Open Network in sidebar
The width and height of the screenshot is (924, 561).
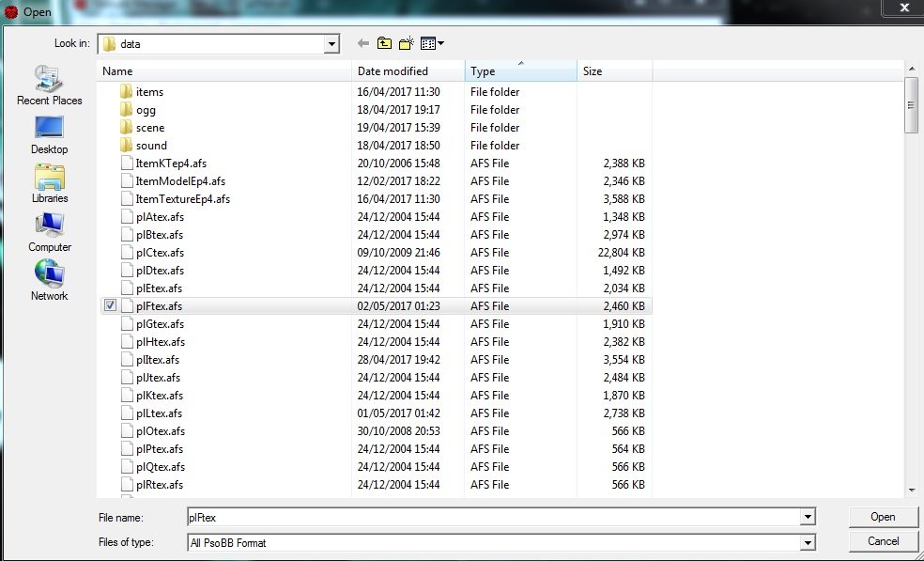50,281
